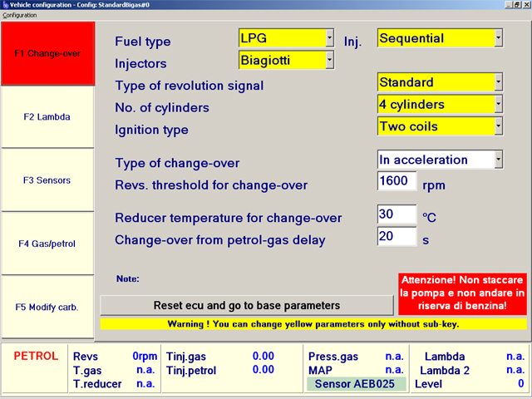Click Reset ecu and go to base parameters
The image size is (532, 399).
tap(247, 305)
